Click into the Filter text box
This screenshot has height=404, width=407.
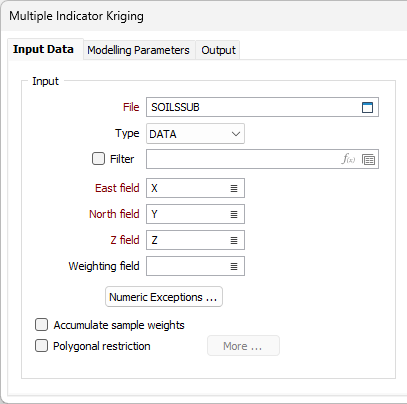click(243, 159)
